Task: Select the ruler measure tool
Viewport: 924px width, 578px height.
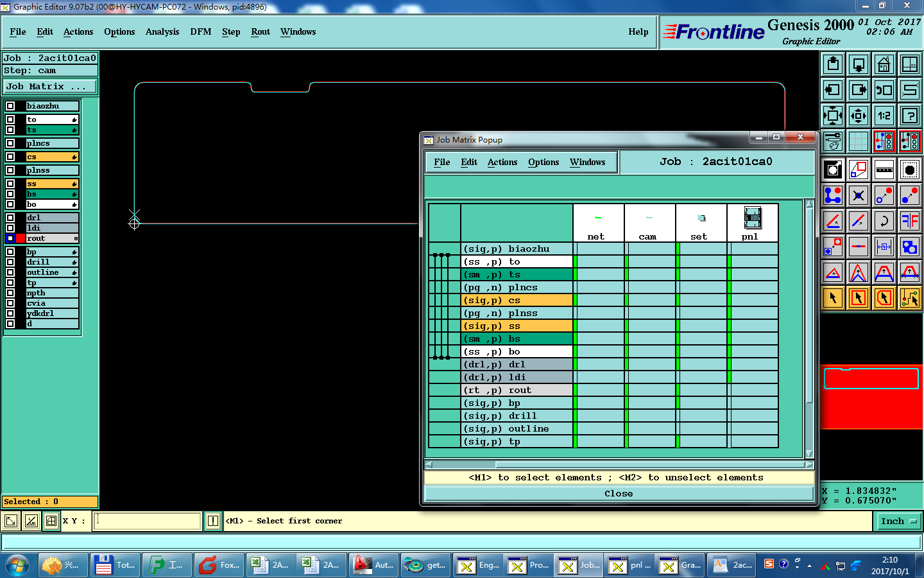Action: 884,170
